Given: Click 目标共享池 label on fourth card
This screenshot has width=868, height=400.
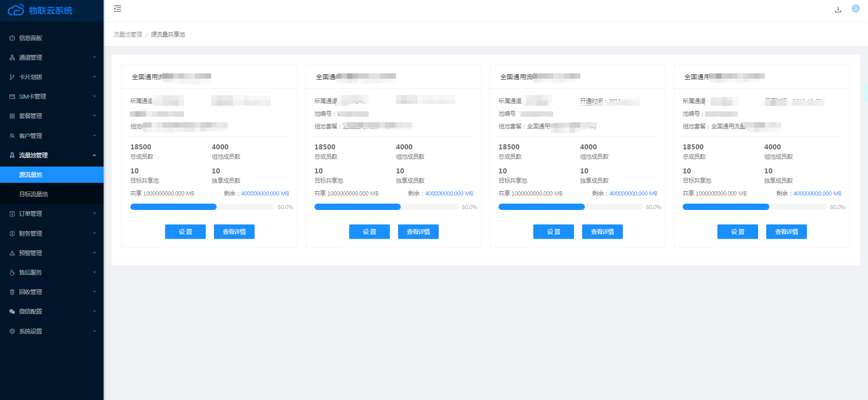Looking at the screenshot, I should coord(697,181).
